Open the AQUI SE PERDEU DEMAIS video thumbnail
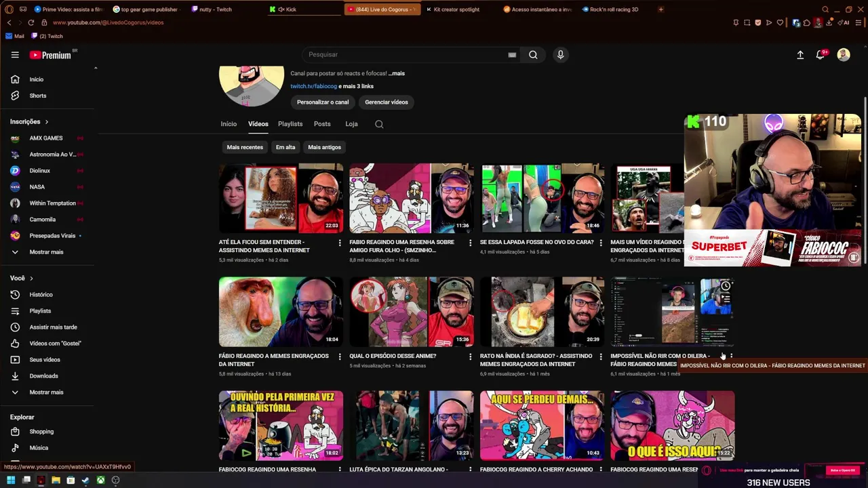Viewport: 868px width, 488px height. tap(542, 426)
